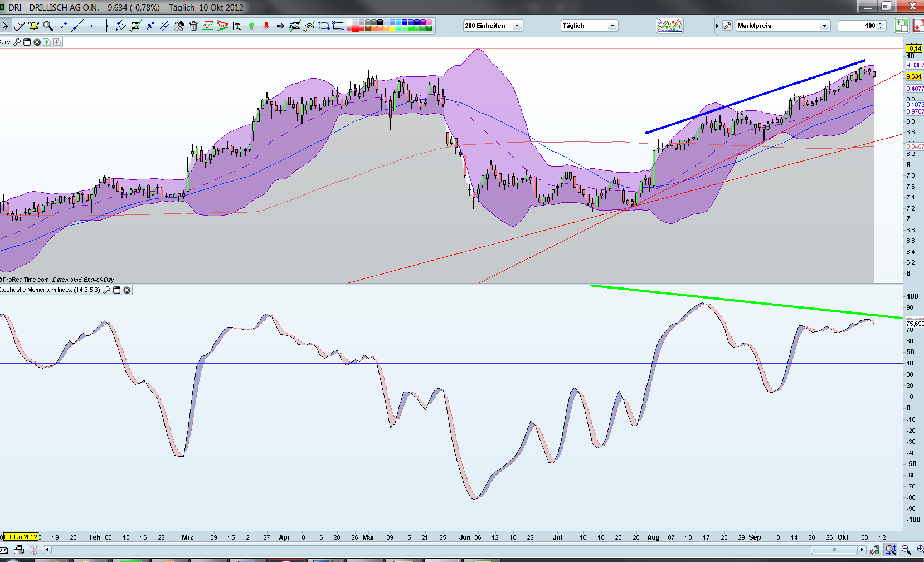924x562 pixels.
Task: Click the date scrollbar right arrow
Action: click(862, 550)
